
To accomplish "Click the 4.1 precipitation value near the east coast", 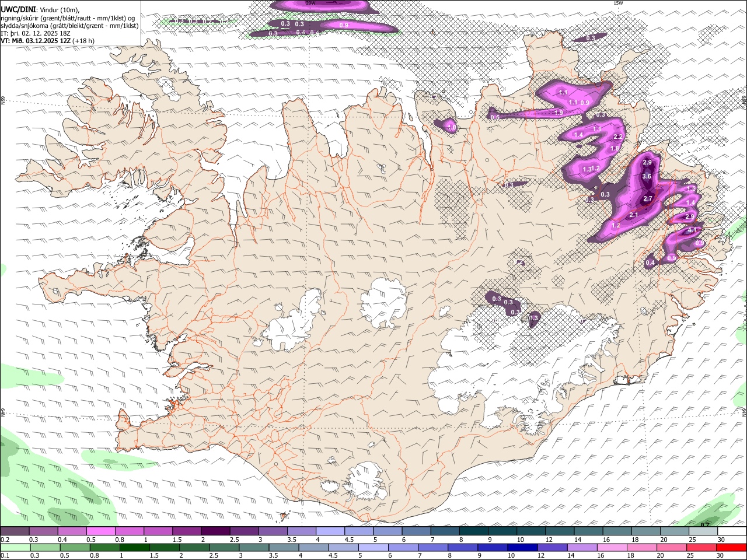I will pos(693,230).
